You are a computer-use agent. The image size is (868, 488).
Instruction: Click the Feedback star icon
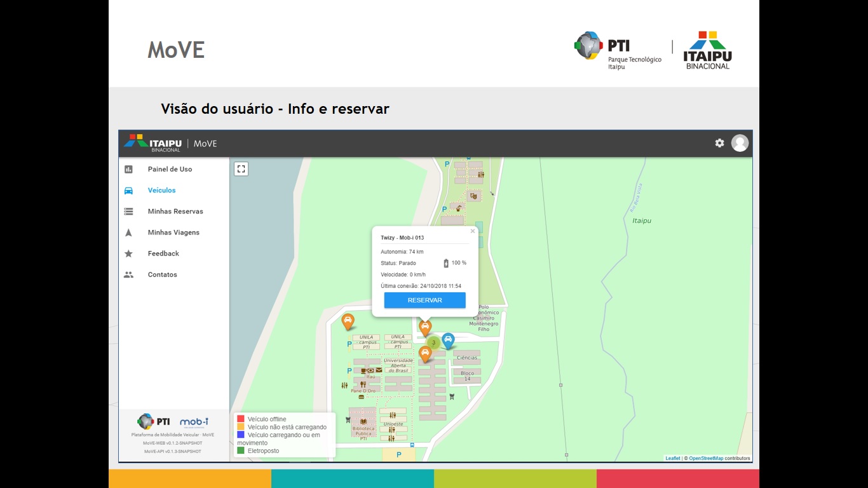pyautogui.click(x=129, y=254)
